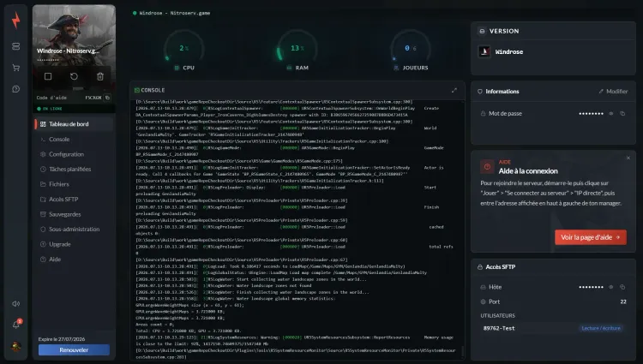Open Tableau de bord in sidebar
Image resolution: width=643 pixels, height=364 pixels.
point(74,124)
